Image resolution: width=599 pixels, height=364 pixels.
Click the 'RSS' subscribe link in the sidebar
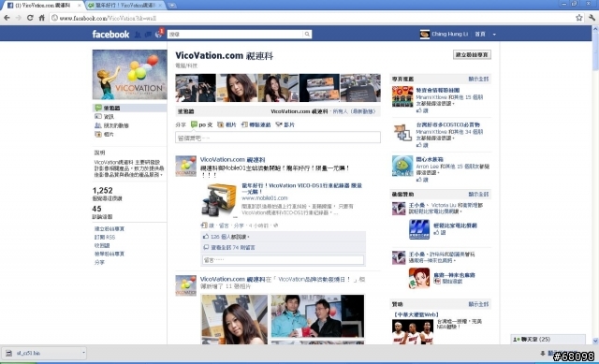105,237
